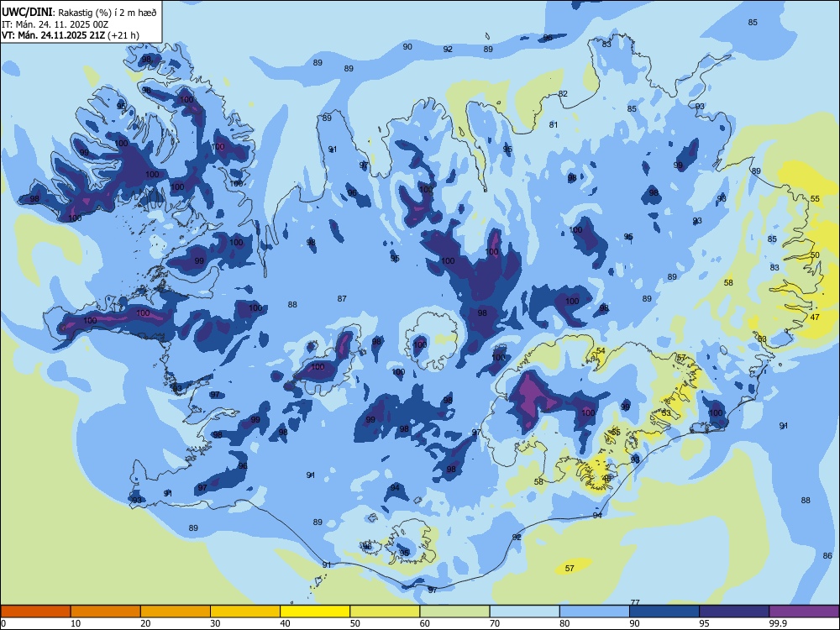Click the 82 humidity value on the map
Screen dimensions: 840x630
(563, 94)
